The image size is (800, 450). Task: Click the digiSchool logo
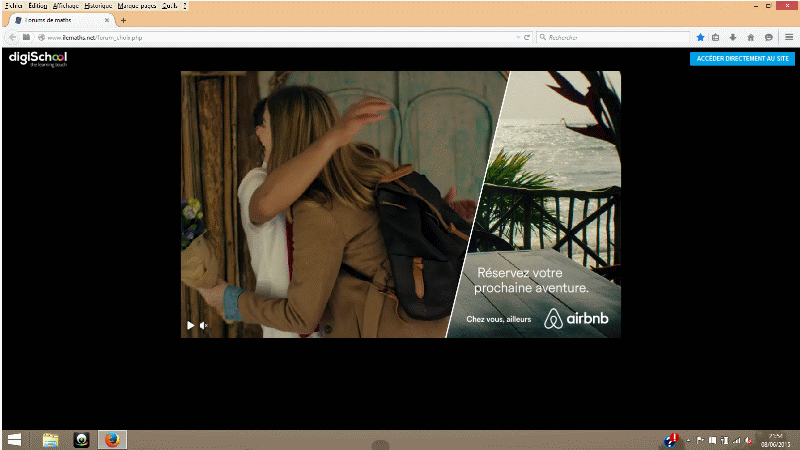(x=37, y=59)
